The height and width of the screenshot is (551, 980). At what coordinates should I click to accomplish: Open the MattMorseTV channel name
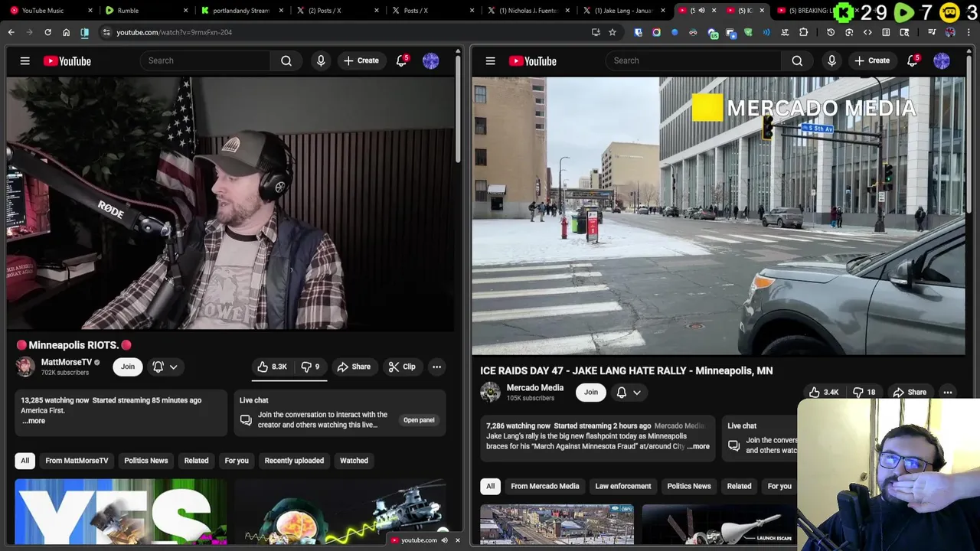(66, 362)
